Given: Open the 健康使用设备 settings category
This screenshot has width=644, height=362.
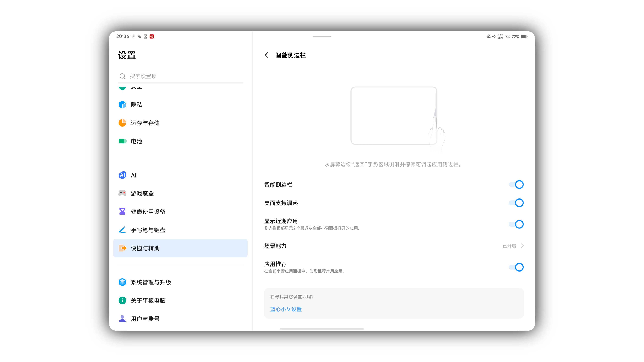Looking at the screenshot, I should (180, 212).
